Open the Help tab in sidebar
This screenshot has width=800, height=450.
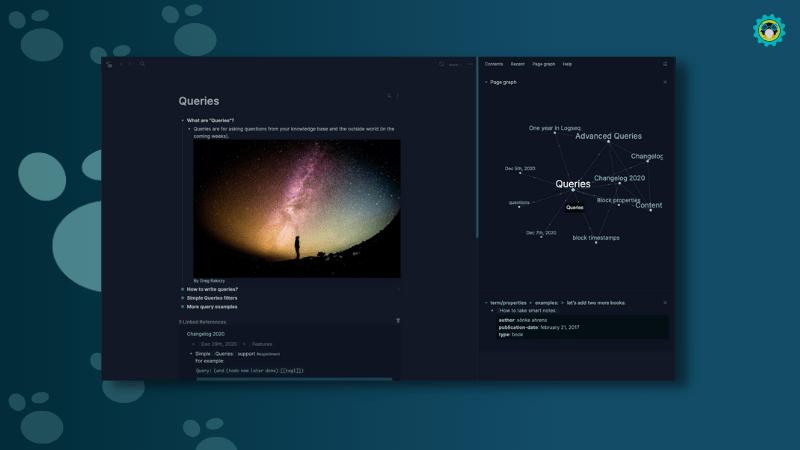(x=567, y=64)
